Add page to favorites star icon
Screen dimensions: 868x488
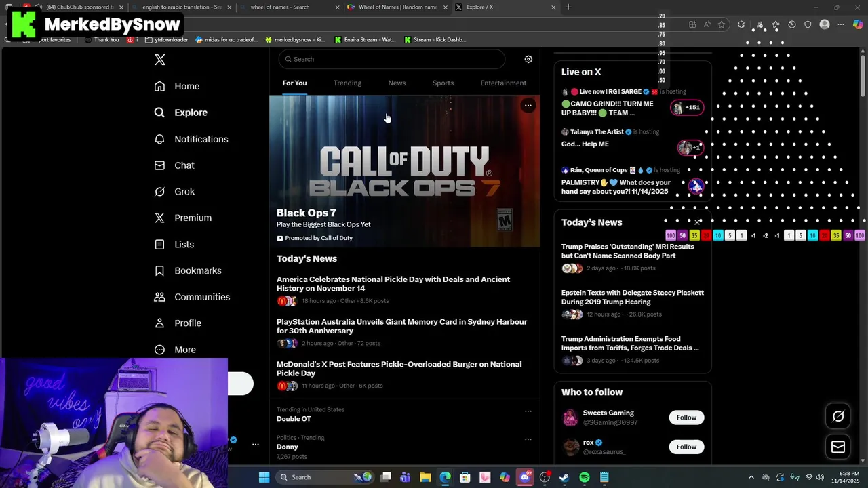(722, 24)
